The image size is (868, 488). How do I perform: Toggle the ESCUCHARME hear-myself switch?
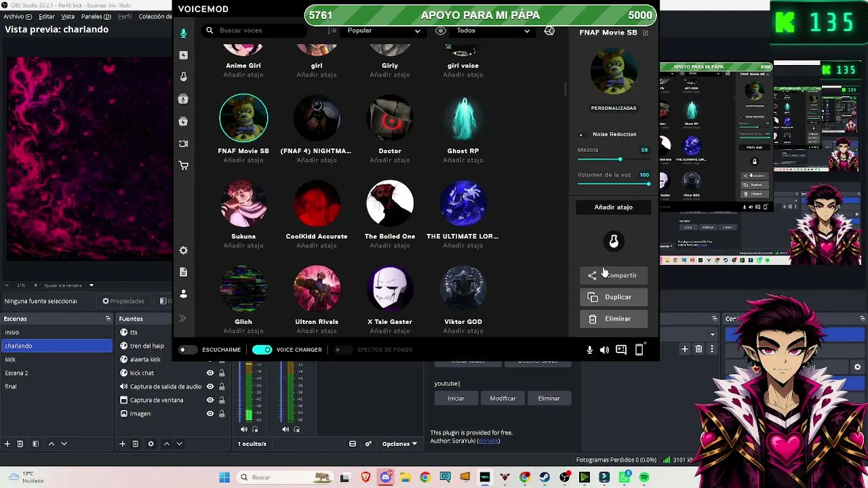(188, 350)
